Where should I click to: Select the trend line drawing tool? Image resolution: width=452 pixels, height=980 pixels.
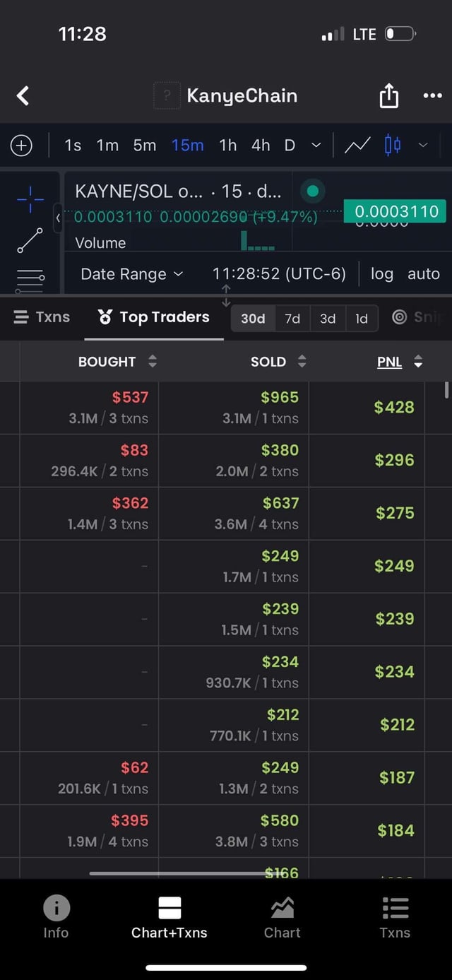click(x=30, y=240)
